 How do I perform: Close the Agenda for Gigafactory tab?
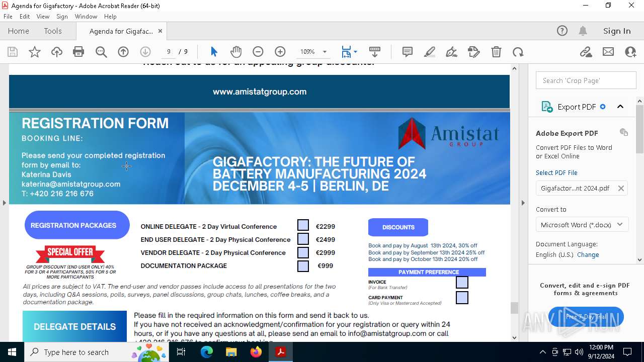click(x=160, y=31)
